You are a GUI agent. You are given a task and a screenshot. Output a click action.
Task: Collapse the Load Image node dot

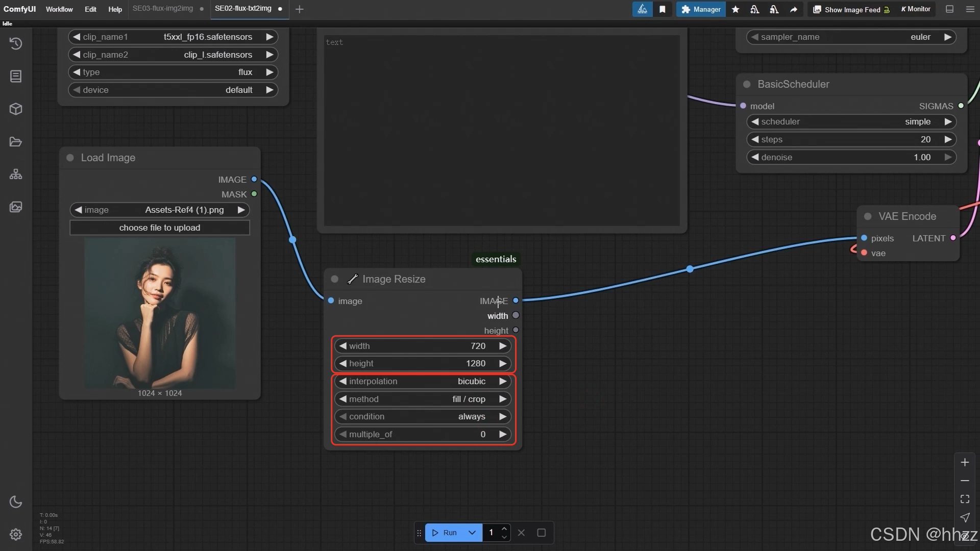coord(70,158)
